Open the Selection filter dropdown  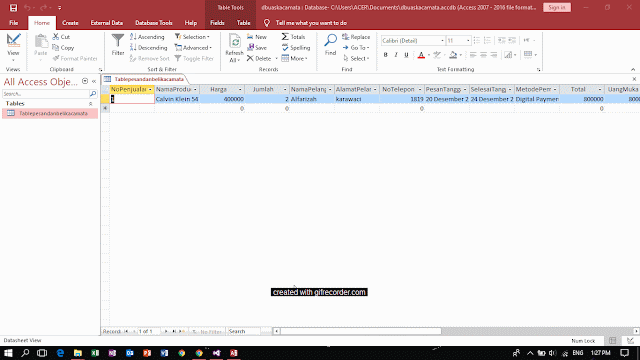[x=192, y=37]
